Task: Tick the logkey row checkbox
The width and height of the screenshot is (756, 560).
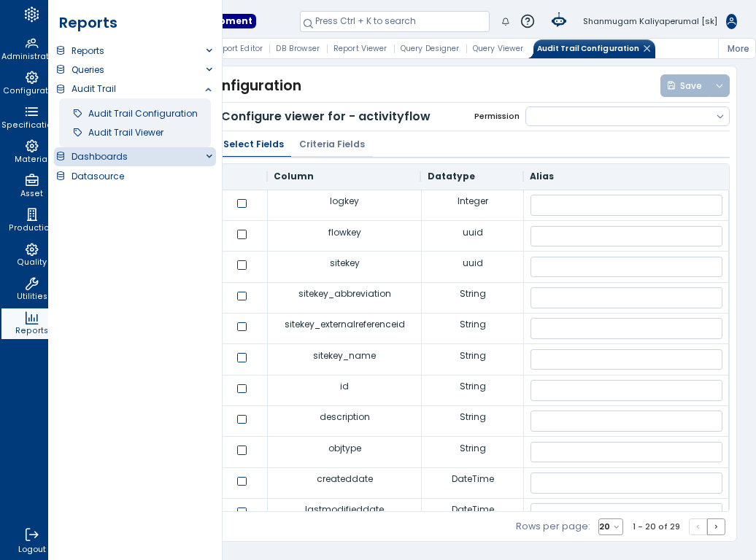Action: (242, 203)
